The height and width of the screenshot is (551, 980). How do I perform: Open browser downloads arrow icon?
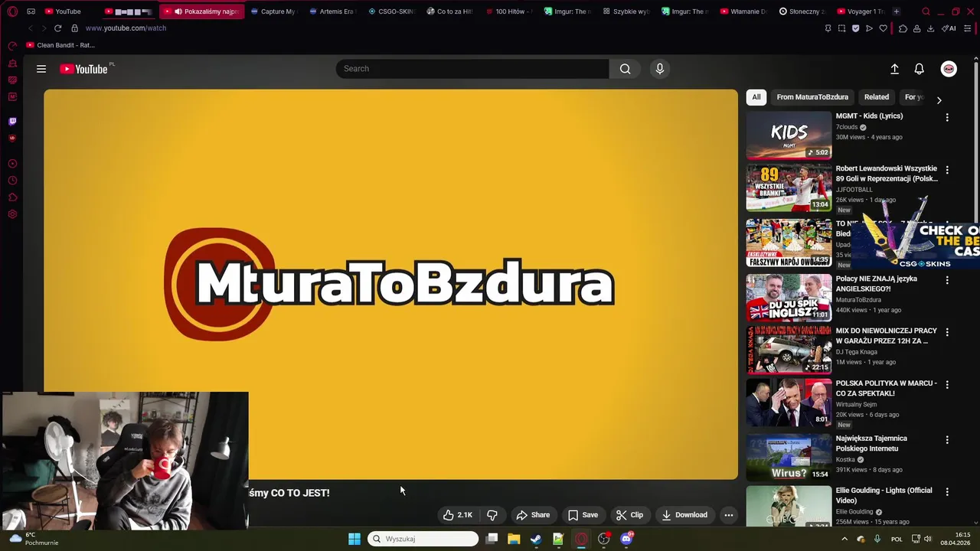pyautogui.click(x=930, y=28)
